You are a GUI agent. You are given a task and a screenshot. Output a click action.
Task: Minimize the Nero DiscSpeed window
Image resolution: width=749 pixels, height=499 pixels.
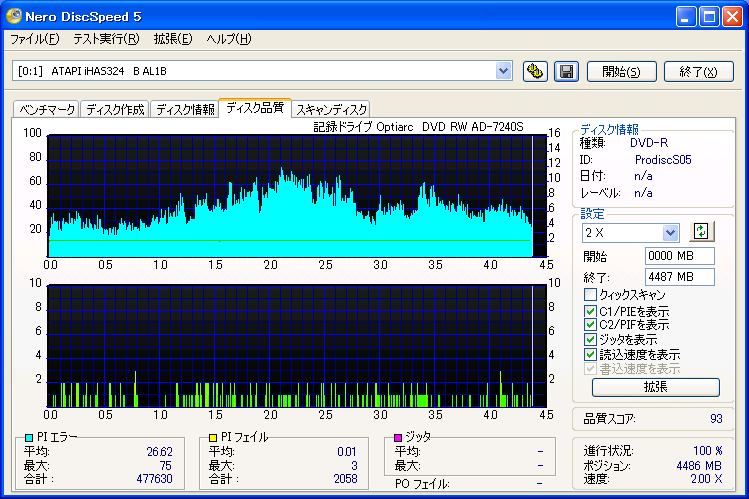pyautogui.click(x=686, y=17)
